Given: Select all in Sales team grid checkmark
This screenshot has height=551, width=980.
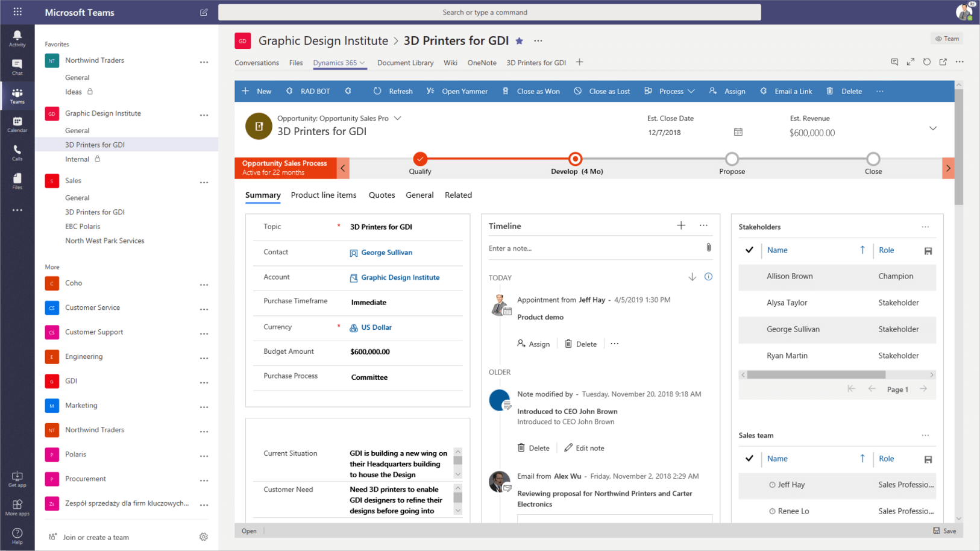Looking at the screenshot, I should coord(749,458).
